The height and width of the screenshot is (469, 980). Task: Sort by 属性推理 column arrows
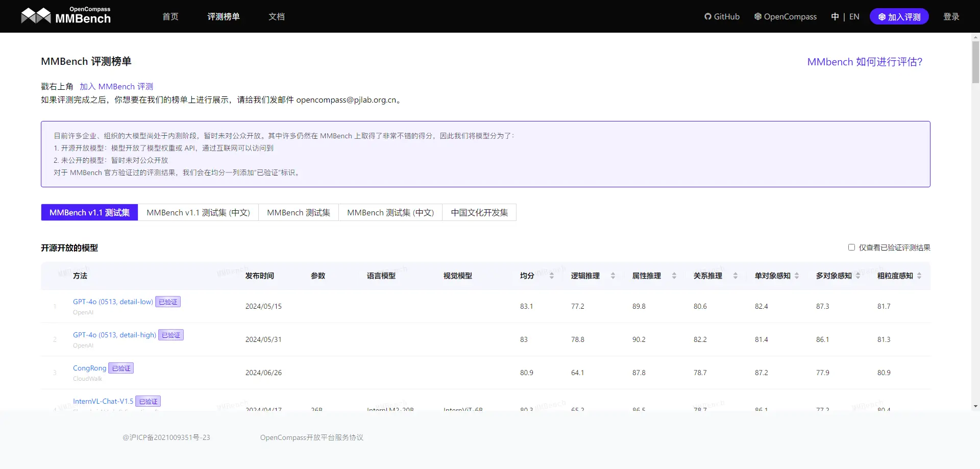point(674,276)
